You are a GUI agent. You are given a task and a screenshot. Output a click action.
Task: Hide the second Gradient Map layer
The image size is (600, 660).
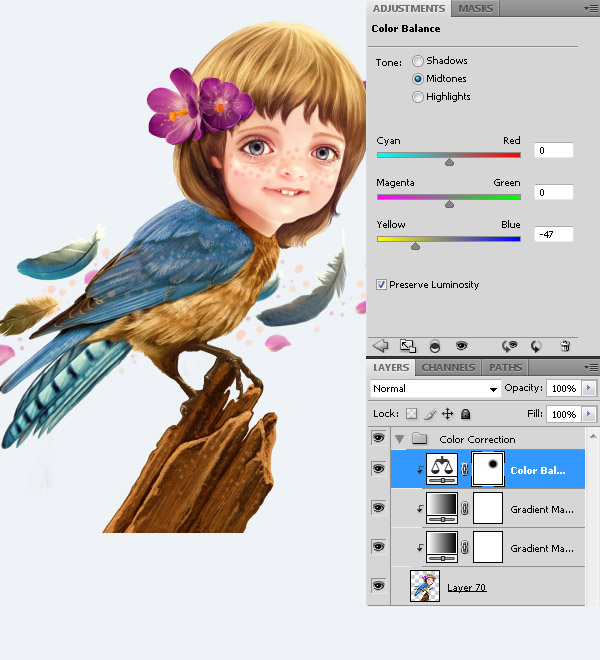pyautogui.click(x=378, y=547)
